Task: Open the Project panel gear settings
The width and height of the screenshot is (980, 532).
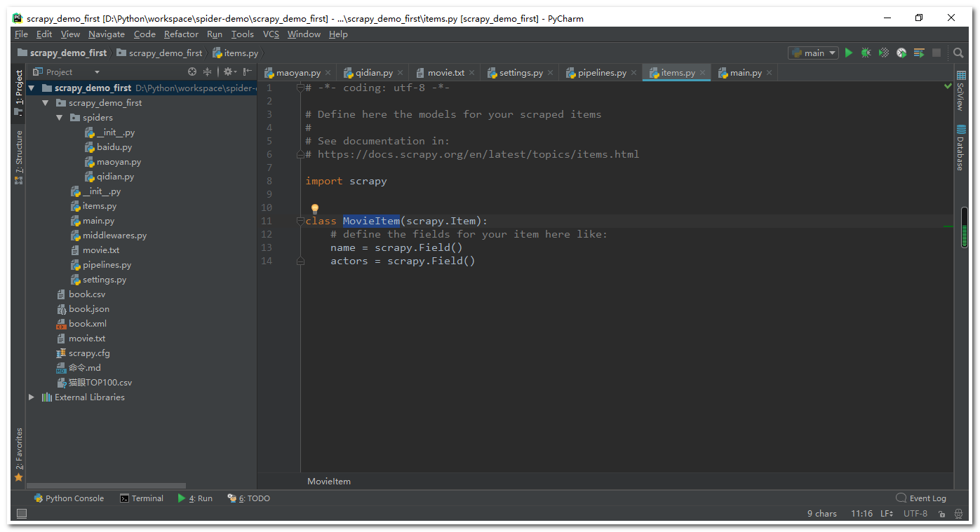Action: [x=229, y=71]
